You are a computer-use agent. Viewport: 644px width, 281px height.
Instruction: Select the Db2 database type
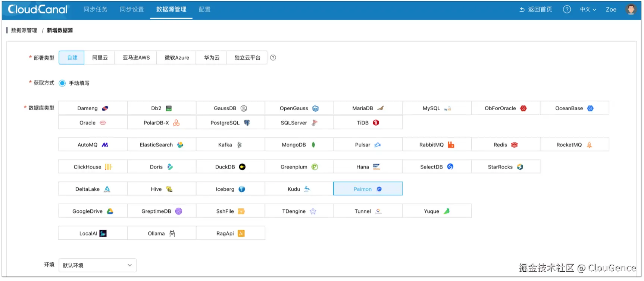162,108
